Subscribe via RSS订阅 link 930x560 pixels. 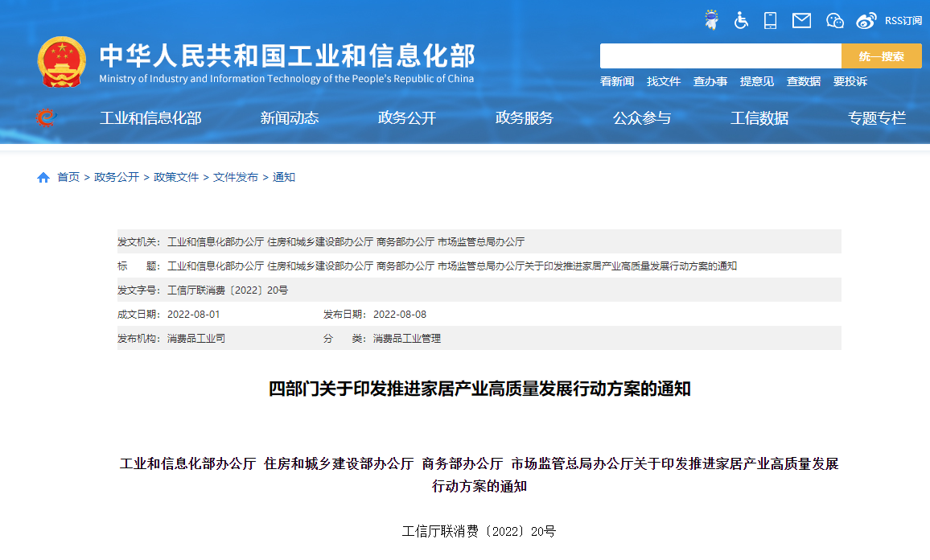coord(903,21)
